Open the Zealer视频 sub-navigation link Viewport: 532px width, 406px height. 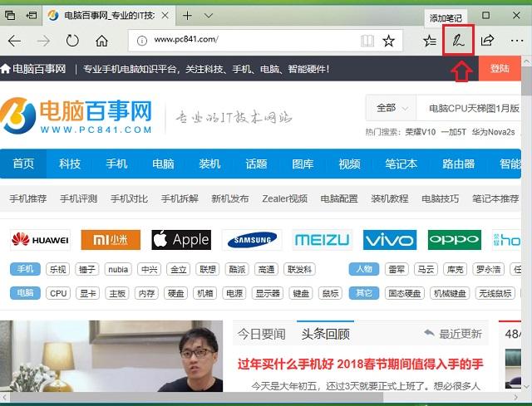pos(284,198)
